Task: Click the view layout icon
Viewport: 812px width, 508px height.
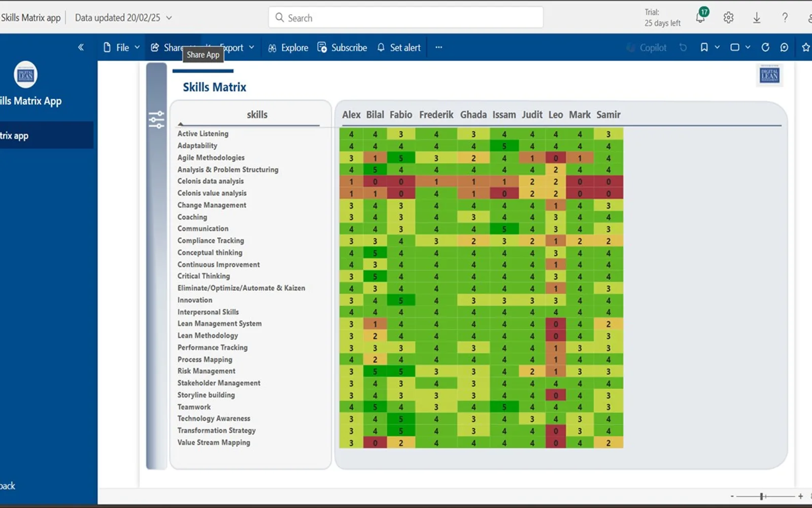Action: click(x=734, y=47)
